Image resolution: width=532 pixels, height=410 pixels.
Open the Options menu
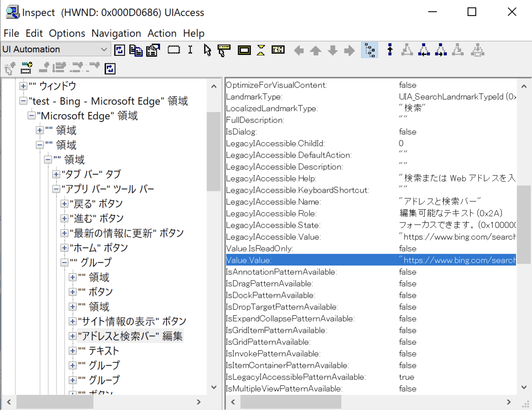(67, 33)
